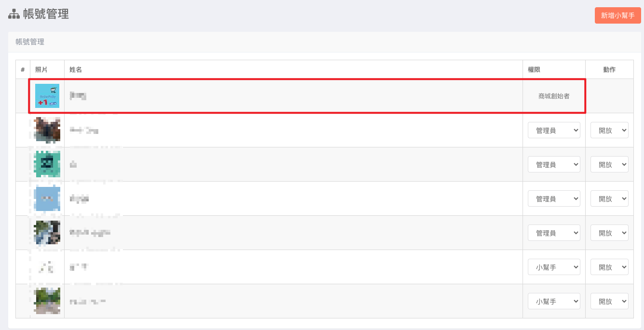The width and height of the screenshot is (644, 330).
Task: Open 管理員 permission dropdown in fifth row
Action: click(554, 233)
